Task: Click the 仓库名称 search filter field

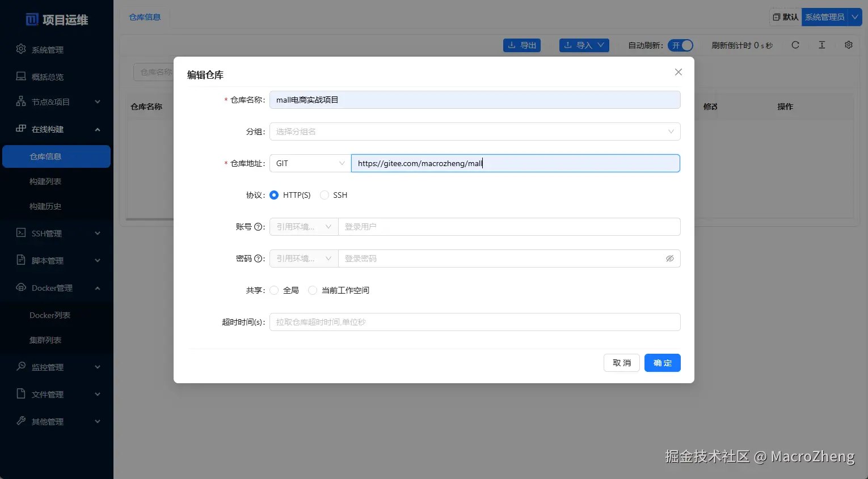Action: [x=154, y=72]
